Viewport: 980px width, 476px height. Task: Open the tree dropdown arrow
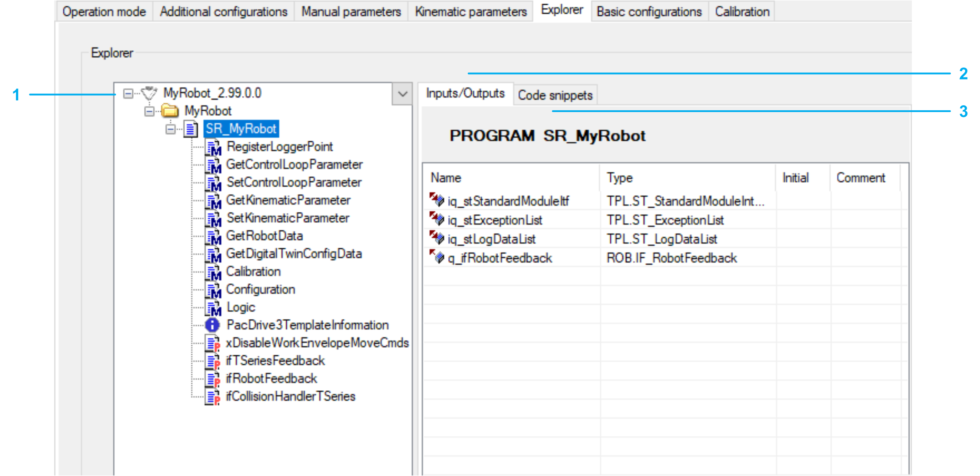[x=402, y=94]
